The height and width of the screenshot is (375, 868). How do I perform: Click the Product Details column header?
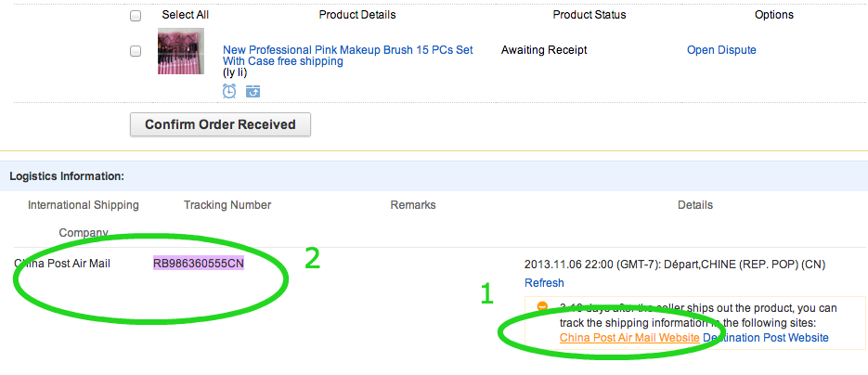click(357, 15)
